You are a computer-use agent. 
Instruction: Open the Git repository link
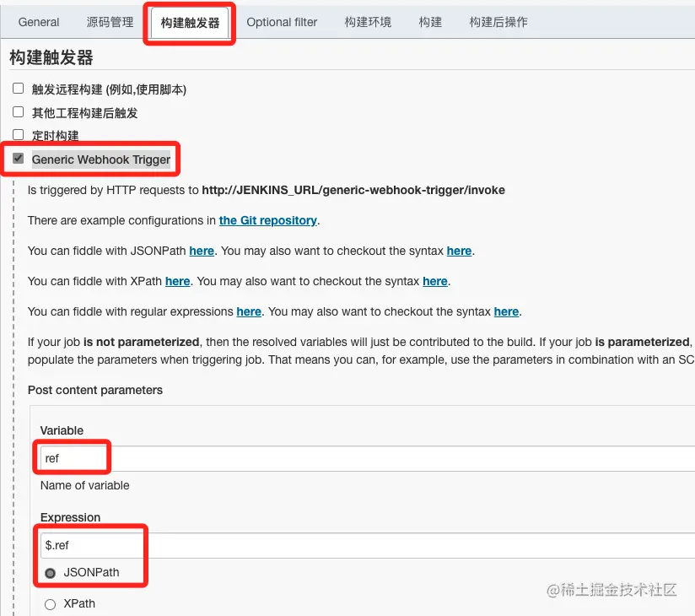[x=268, y=220]
